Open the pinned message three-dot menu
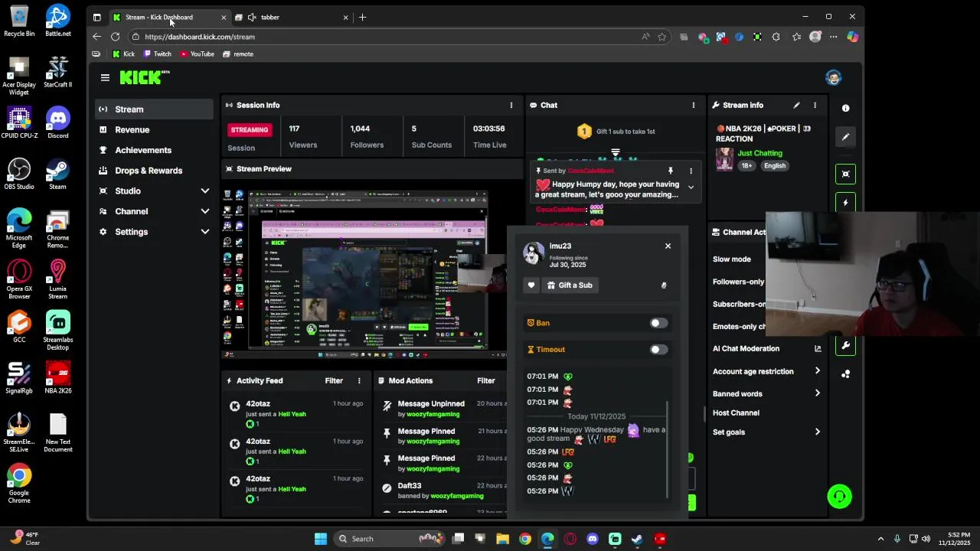This screenshot has height=551, width=980. tap(691, 171)
